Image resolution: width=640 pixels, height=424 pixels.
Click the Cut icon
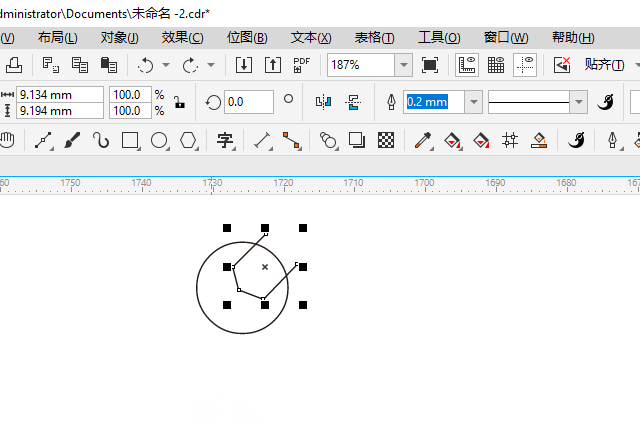[51, 65]
